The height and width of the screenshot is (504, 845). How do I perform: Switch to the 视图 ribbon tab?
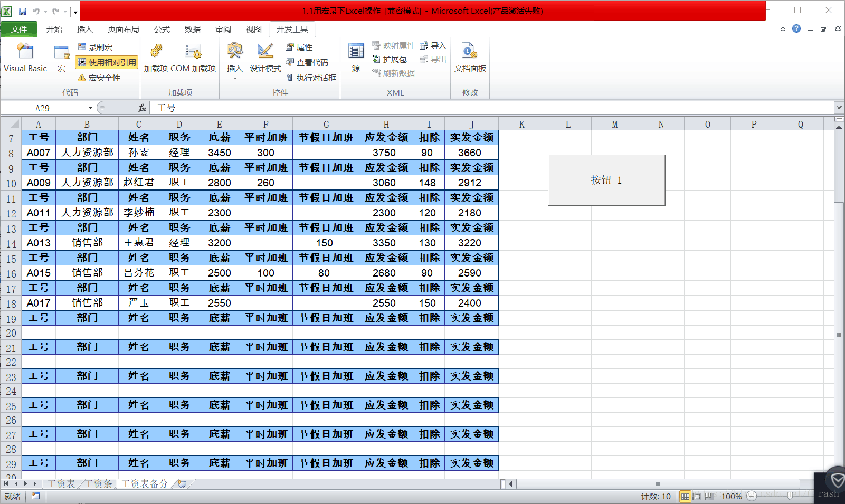point(253,29)
